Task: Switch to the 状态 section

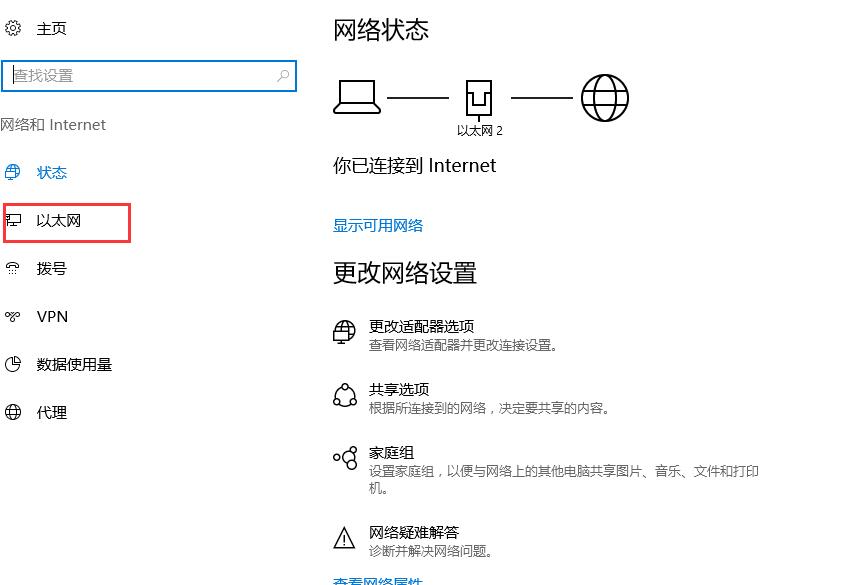Action: (x=52, y=172)
